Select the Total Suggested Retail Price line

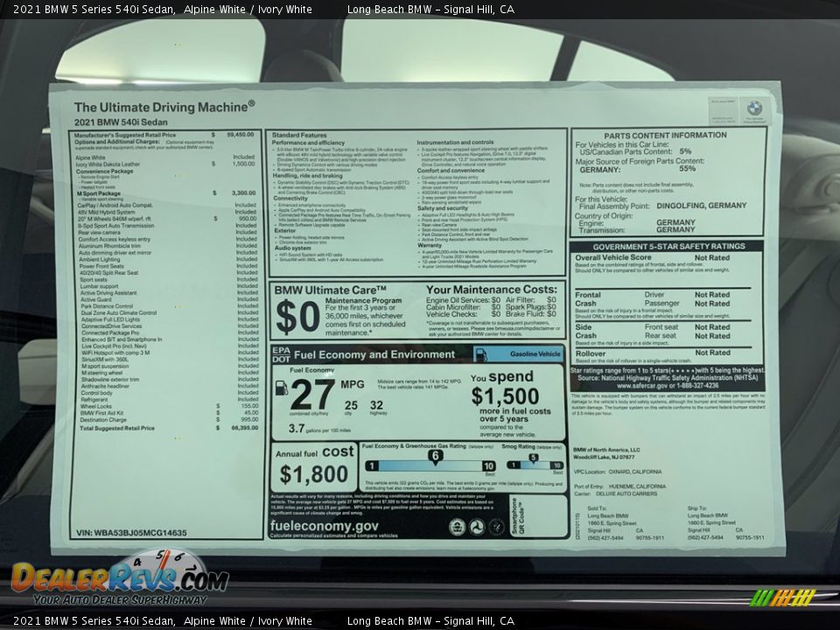tap(169, 428)
